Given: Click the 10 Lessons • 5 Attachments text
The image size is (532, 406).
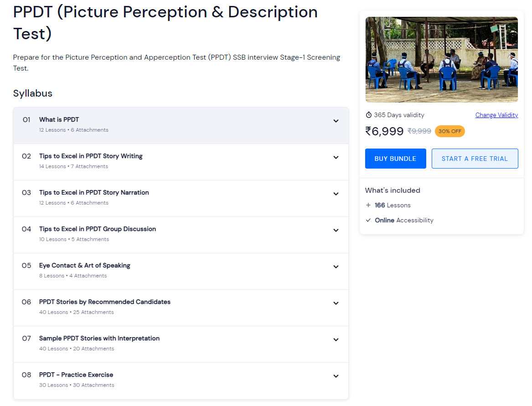Looking at the screenshot, I should click(74, 240).
